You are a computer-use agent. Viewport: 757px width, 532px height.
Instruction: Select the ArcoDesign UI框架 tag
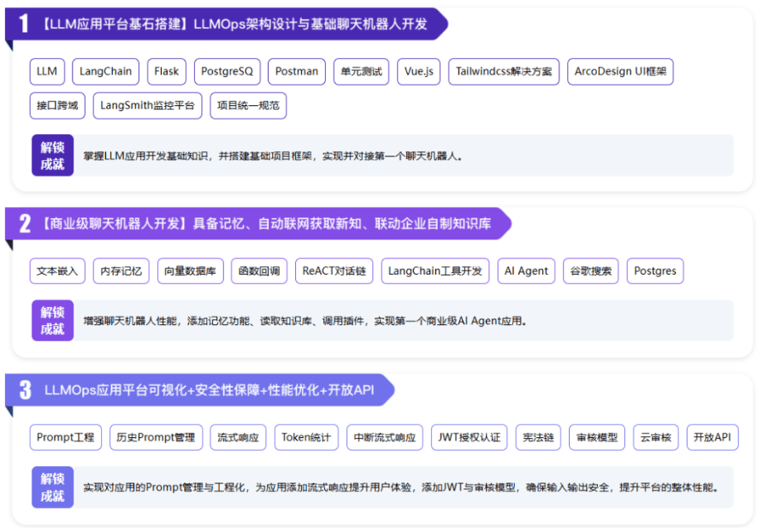(x=619, y=72)
